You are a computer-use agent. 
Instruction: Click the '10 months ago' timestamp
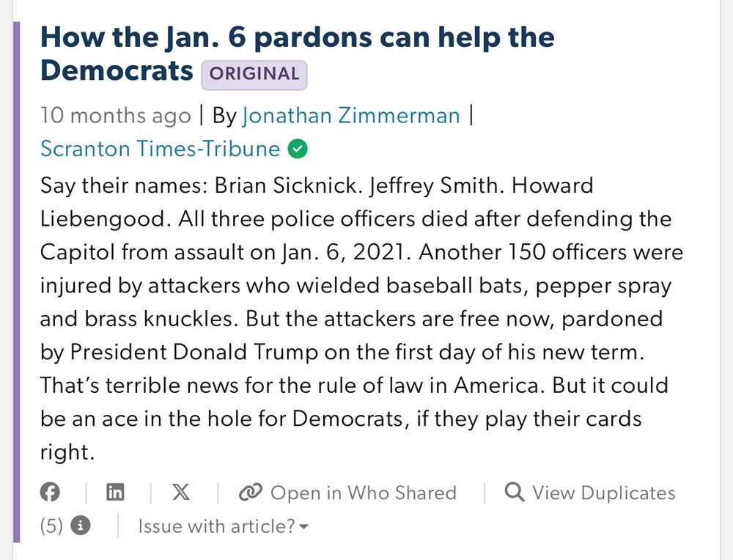pyautogui.click(x=116, y=116)
